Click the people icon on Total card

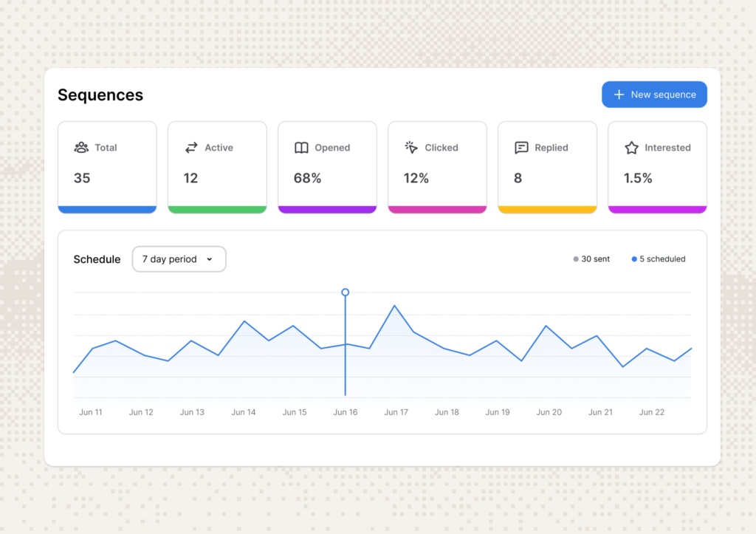coord(81,148)
